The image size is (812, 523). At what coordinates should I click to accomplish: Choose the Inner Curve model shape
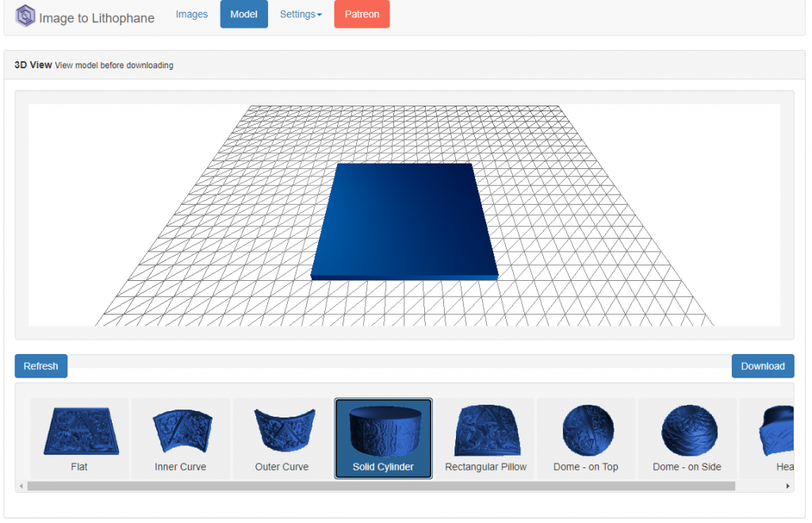(x=181, y=437)
